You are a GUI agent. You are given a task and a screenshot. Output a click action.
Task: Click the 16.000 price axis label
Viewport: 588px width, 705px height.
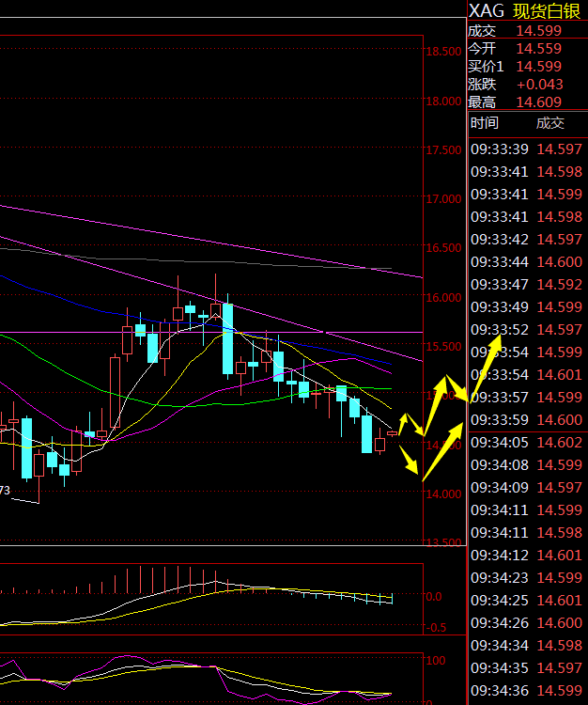click(x=443, y=298)
